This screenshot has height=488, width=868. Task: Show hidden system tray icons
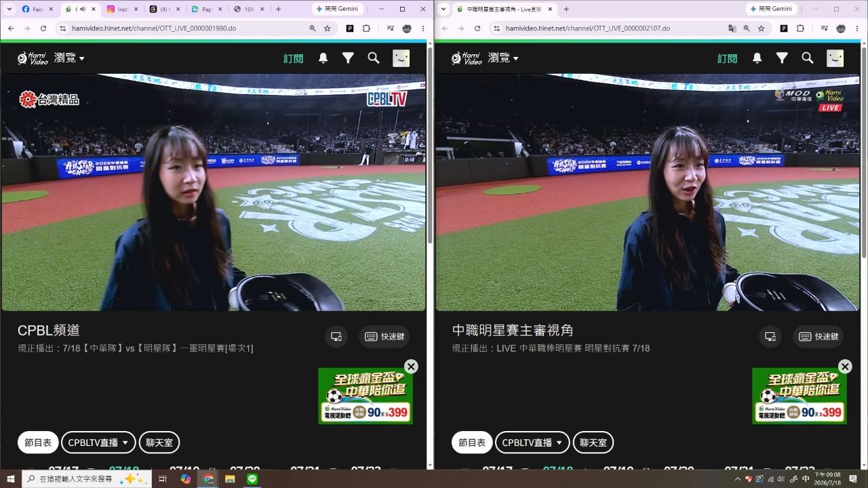pos(738,479)
